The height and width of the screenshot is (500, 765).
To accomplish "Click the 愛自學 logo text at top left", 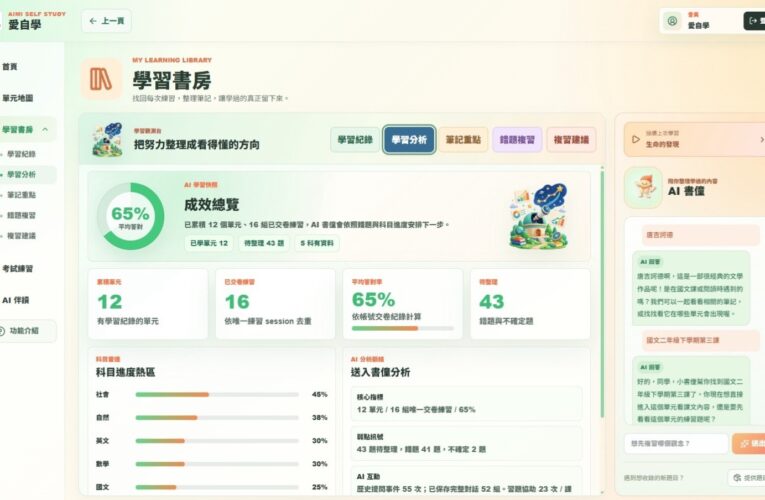I will coord(25,24).
